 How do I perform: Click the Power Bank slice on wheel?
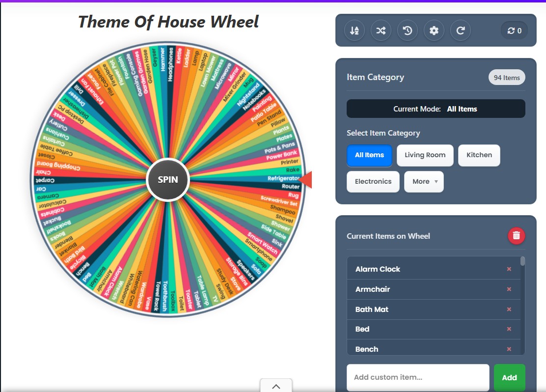pos(282,155)
